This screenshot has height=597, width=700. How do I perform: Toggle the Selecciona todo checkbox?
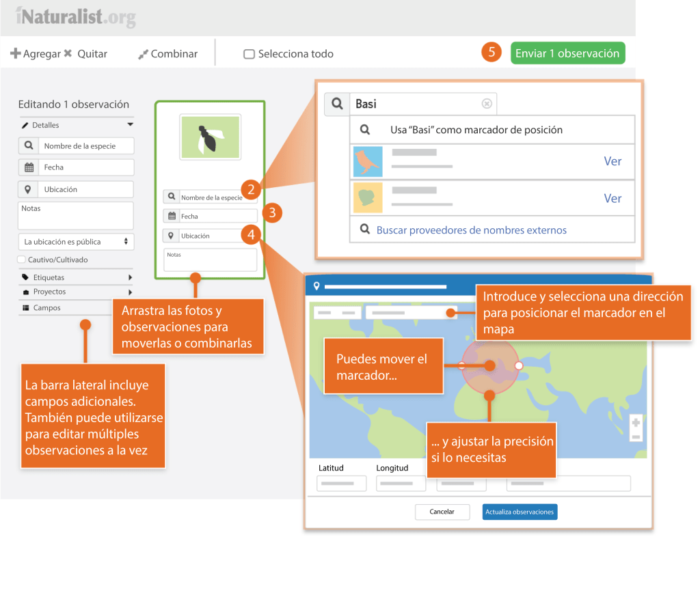(250, 54)
